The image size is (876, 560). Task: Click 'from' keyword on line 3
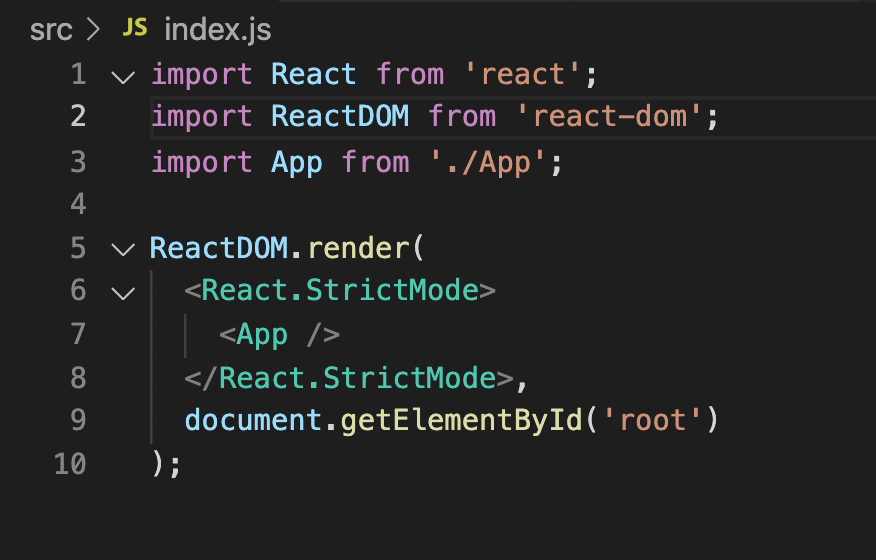click(x=375, y=163)
